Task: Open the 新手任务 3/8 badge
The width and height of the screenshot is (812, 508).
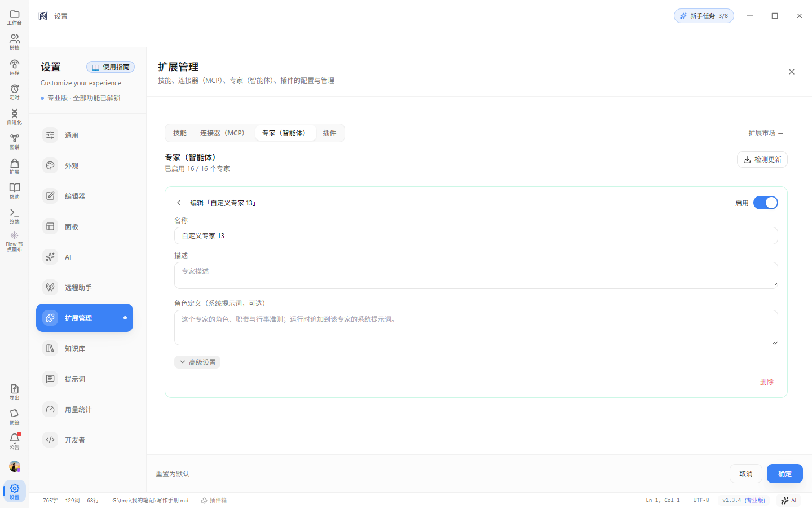Action: tap(704, 16)
